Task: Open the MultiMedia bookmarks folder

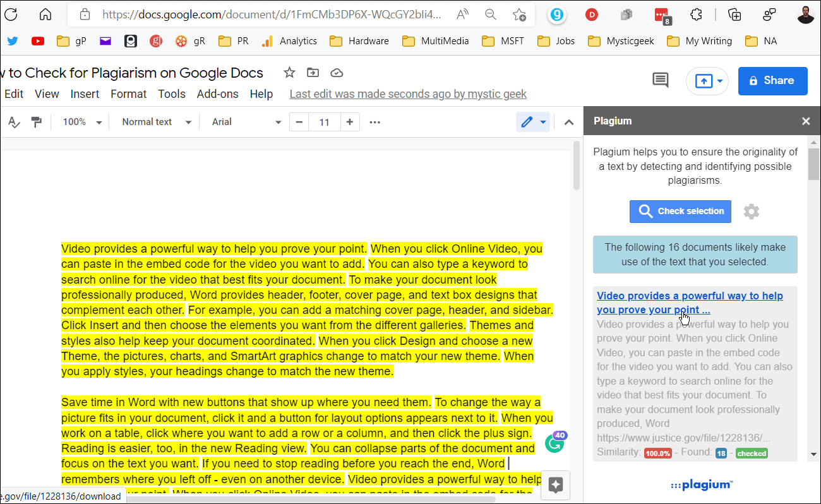Action: tap(436, 41)
